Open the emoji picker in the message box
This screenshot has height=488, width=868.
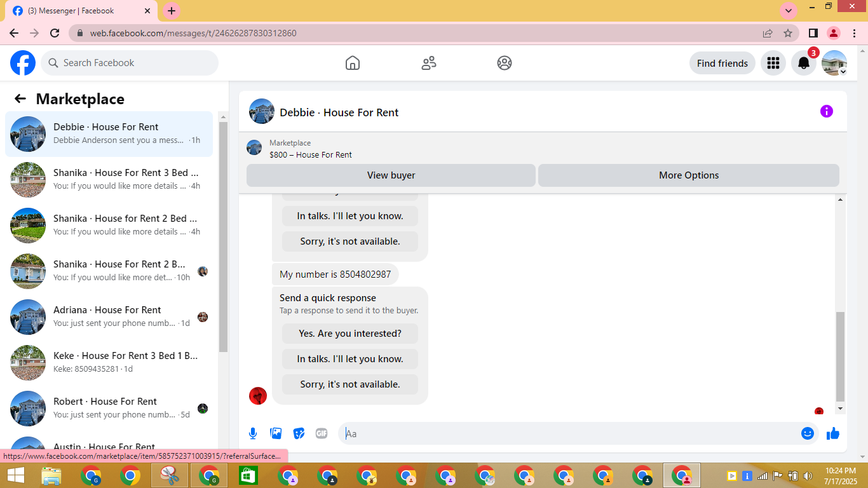[808, 433]
